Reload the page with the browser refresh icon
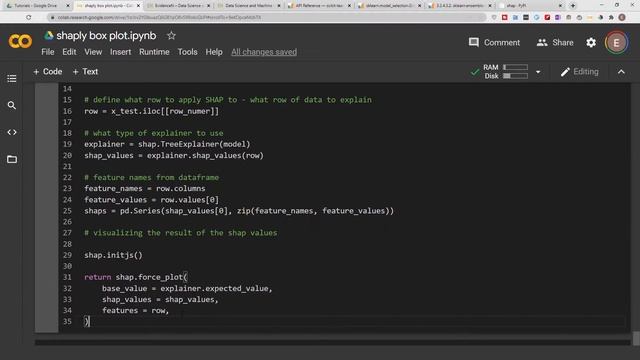The width and height of the screenshot is (640, 360). [29, 18]
